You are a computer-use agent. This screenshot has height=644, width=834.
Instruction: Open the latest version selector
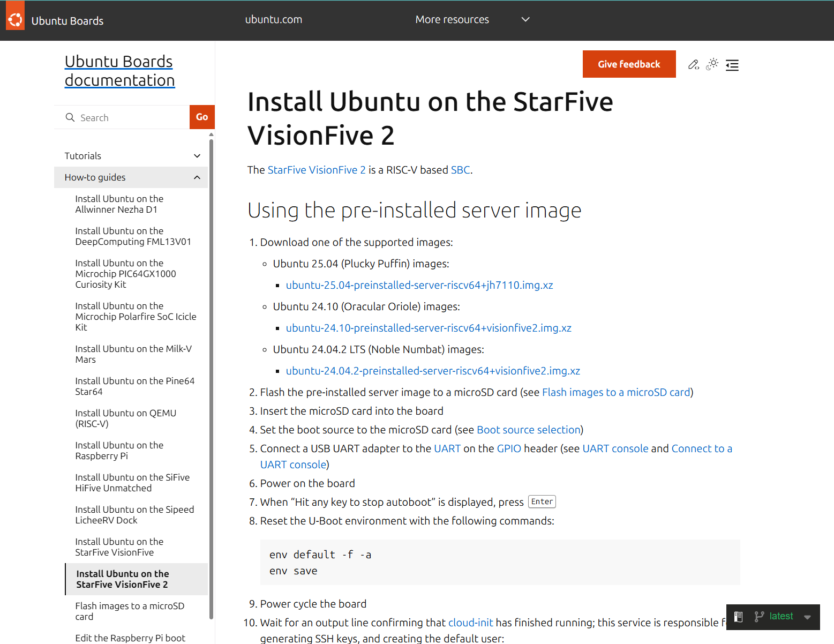[x=773, y=617]
